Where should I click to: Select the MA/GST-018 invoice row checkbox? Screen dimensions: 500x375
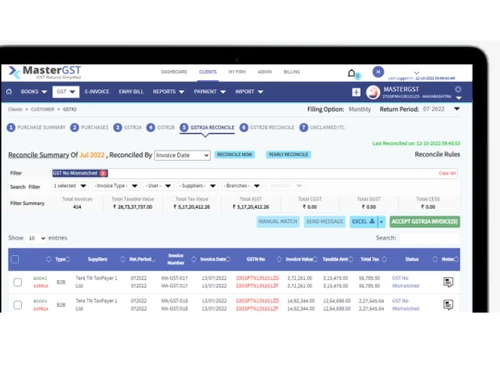tap(18, 305)
